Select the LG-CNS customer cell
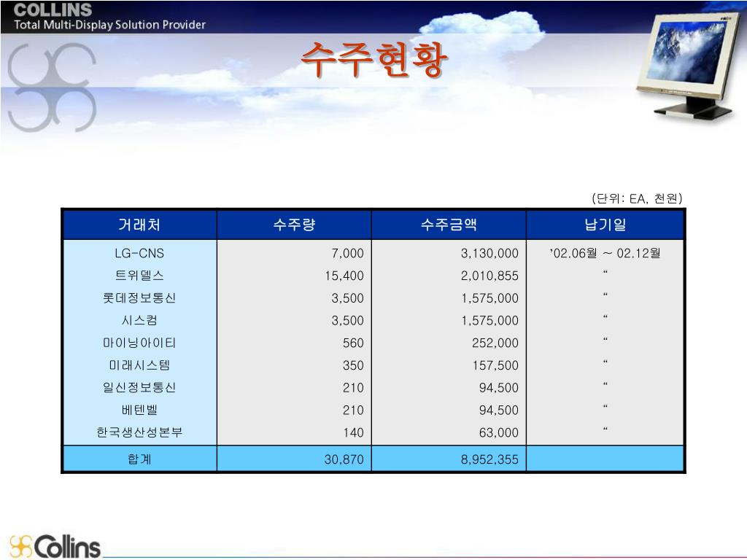747x560 pixels. pos(139,253)
